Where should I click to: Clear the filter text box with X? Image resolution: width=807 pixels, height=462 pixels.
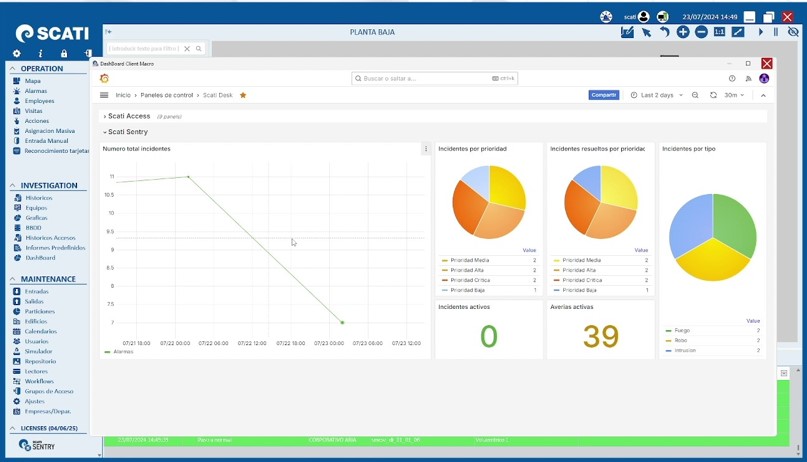click(x=187, y=48)
